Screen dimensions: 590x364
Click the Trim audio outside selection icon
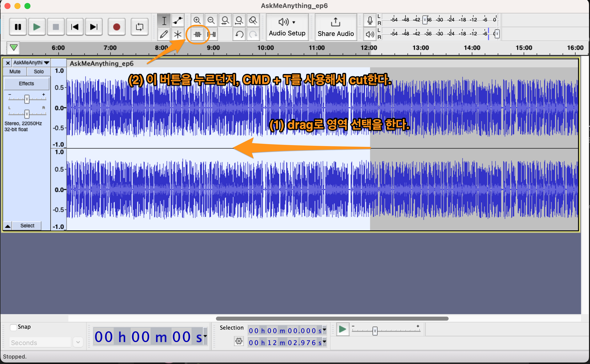pos(197,34)
